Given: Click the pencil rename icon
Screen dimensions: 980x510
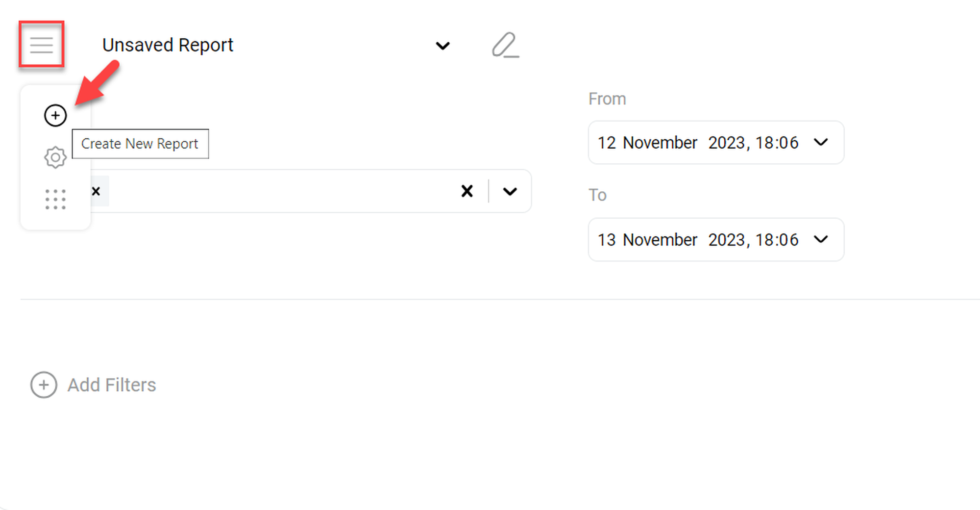Looking at the screenshot, I should click(x=505, y=45).
